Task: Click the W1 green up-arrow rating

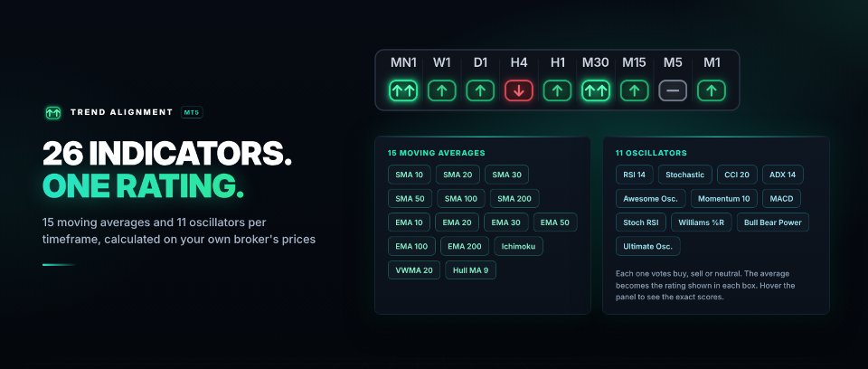Action: coord(442,90)
